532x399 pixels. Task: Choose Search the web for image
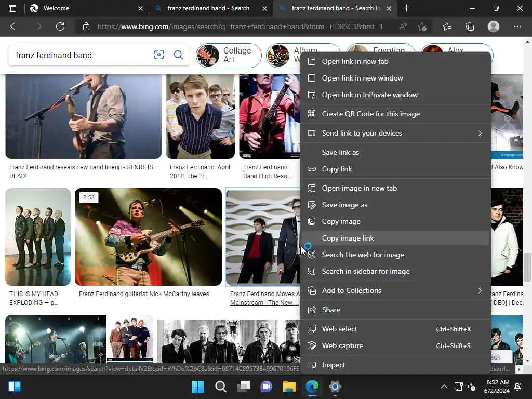pos(395,255)
